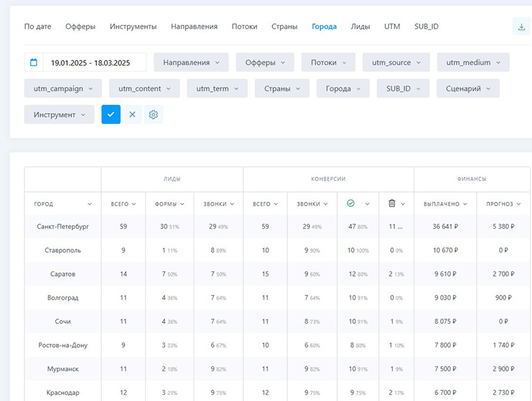
Task: Sort by Звонки under Конверсии
Action: [x=312, y=204]
